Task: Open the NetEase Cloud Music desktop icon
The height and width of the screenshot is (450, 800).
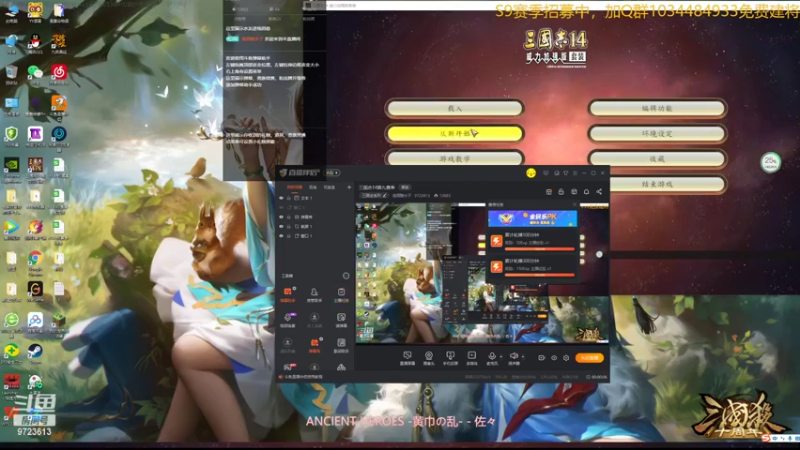Action: [59, 74]
